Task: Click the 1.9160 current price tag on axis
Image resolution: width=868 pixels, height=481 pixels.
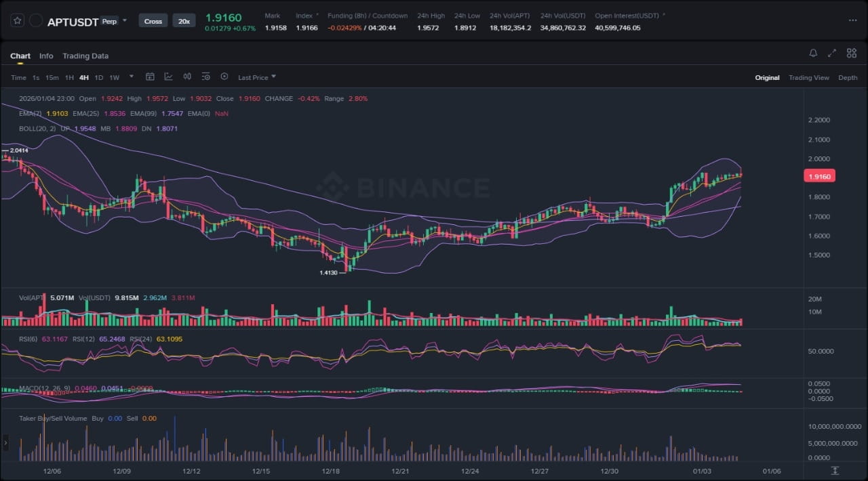Action: coord(819,176)
